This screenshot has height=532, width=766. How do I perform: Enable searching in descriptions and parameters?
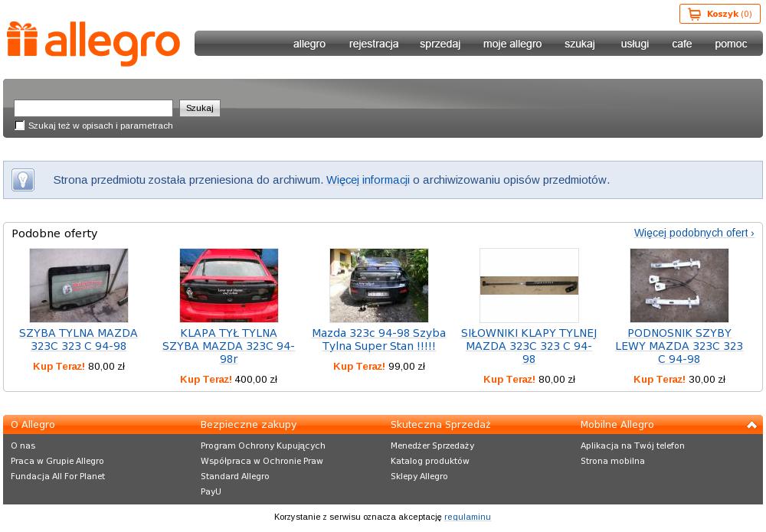[20, 126]
